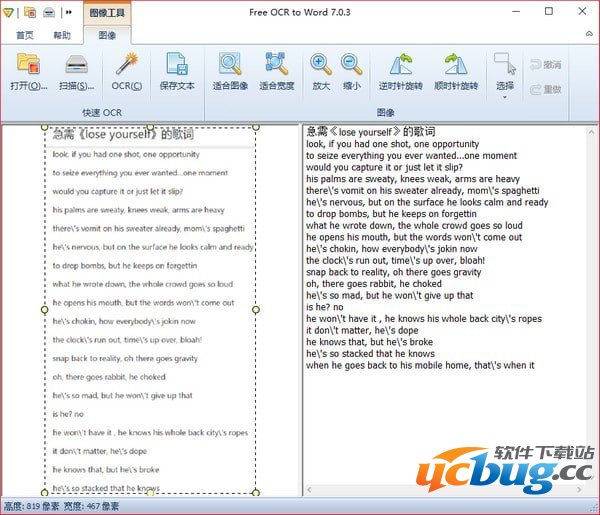Viewport: 600px width, 515px height.
Task: Click the right arrow of horizontal scrollbar
Action: (x=579, y=489)
